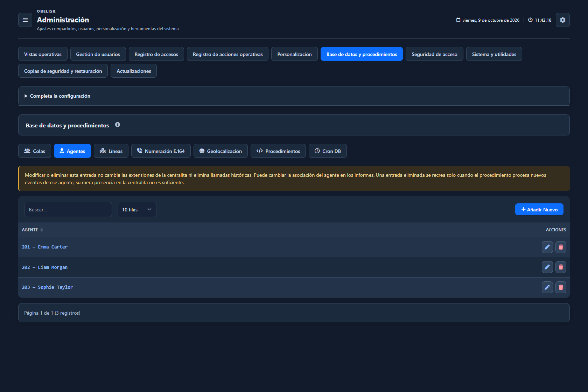Image resolution: width=588 pixels, height=392 pixels.
Task: Select the Agentes sub-tab
Action: click(72, 151)
